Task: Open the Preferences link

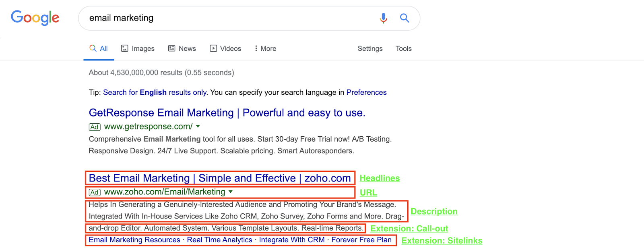Action: coord(366,92)
